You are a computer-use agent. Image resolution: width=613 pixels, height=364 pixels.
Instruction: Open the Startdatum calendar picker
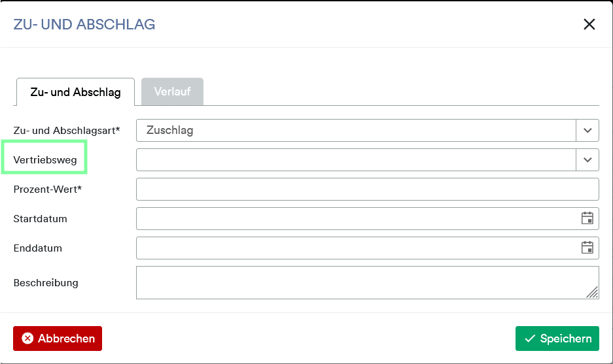[587, 218]
